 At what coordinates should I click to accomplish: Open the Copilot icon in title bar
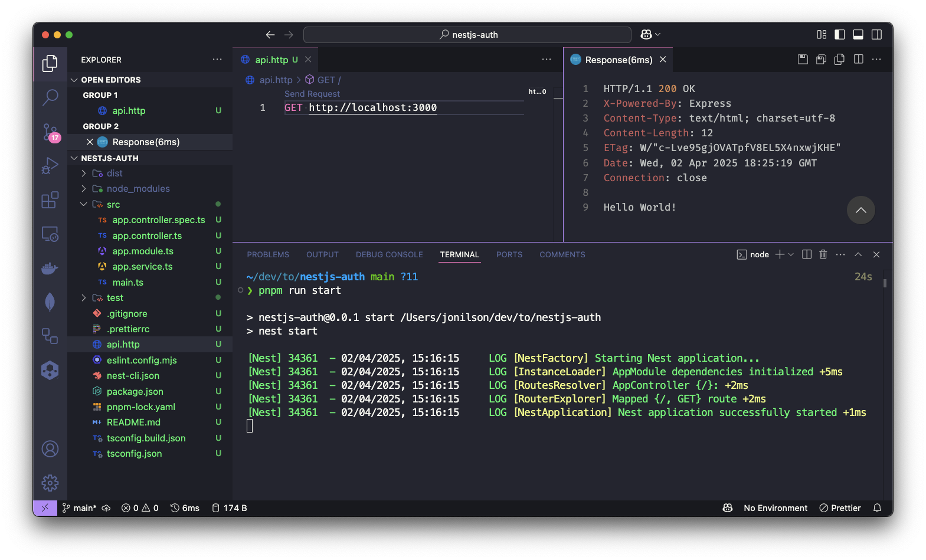pos(646,35)
